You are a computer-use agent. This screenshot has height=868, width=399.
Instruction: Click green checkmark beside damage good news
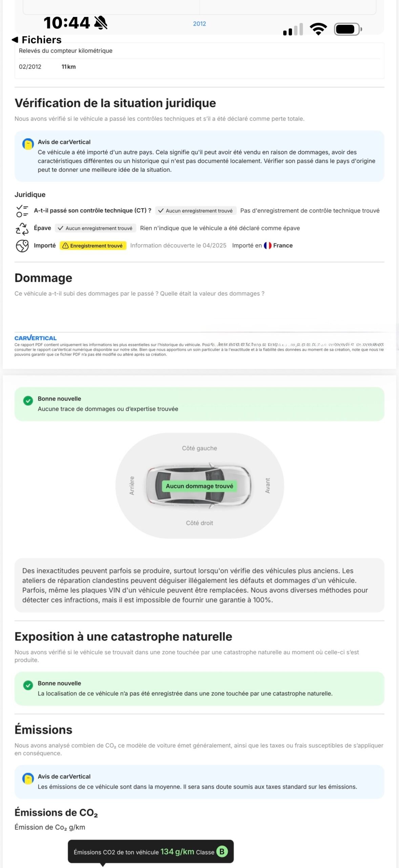(x=28, y=401)
